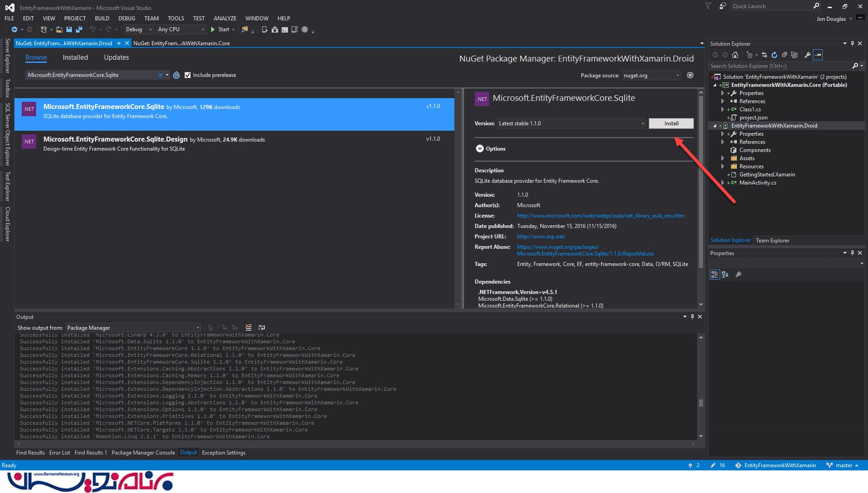Expand the Resources folder in Solution Explorer

(722, 166)
